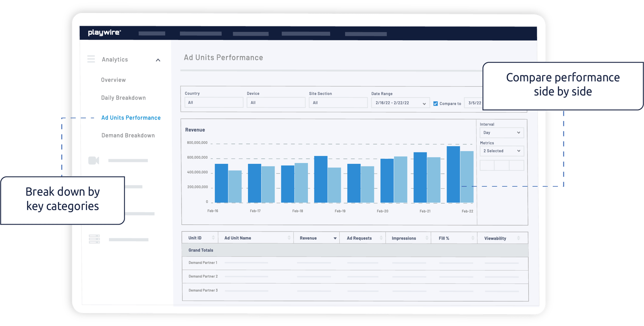Screen dimensions: 644x326
Task: Toggle the Compare to checkbox
Action: [435, 104]
